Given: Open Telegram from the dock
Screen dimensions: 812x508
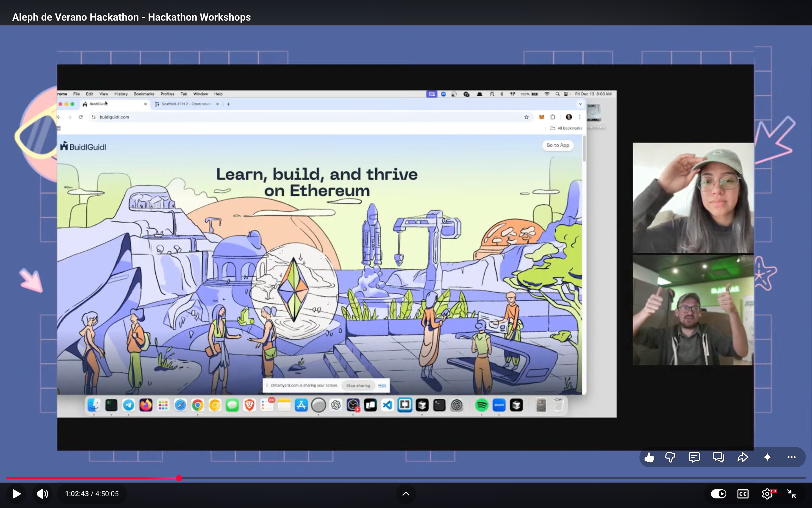Looking at the screenshot, I should [x=129, y=405].
